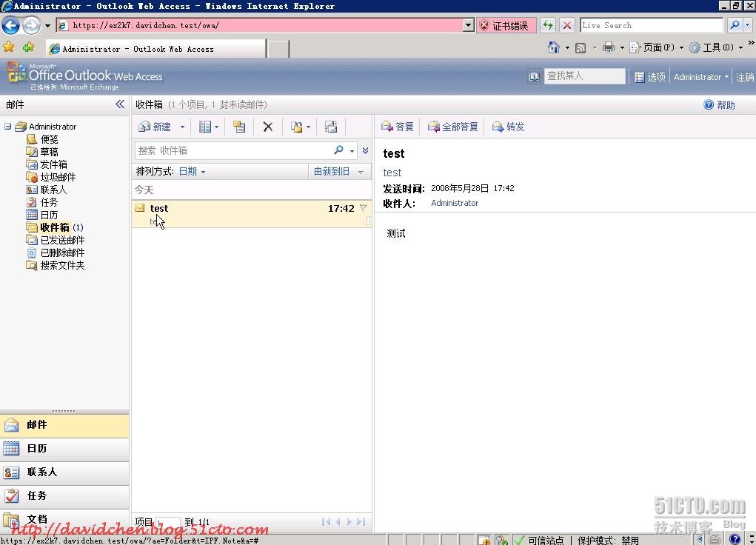
Task: Open address bar URL history dropdown
Action: point(468,25)
